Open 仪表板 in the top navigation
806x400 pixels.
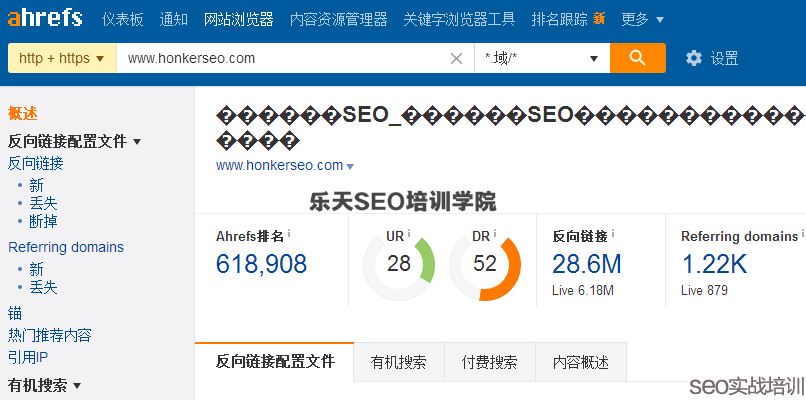pos(122,20)
